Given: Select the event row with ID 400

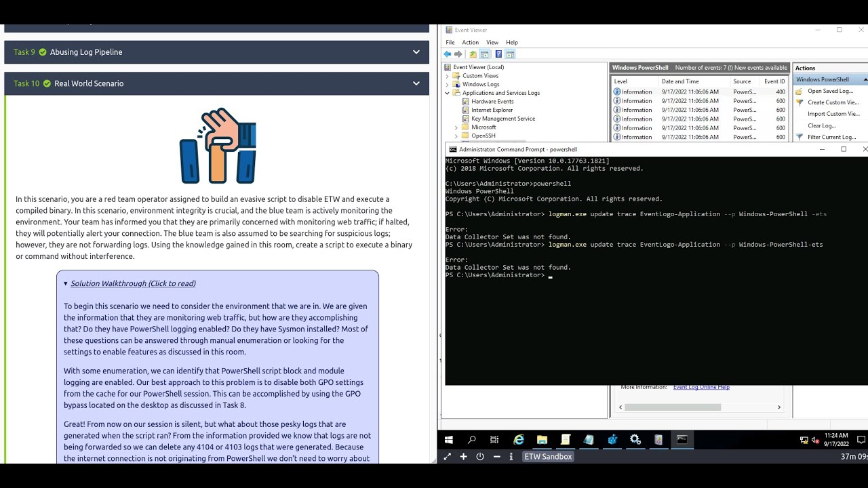Looking at the screenshot, I should coord(700,91).
